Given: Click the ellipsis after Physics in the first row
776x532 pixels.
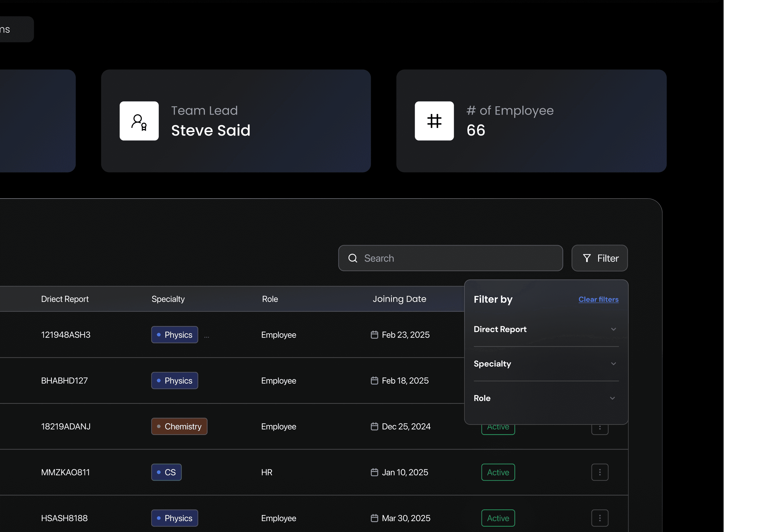Looking at the screenshot, I should (x=206, y=337).
